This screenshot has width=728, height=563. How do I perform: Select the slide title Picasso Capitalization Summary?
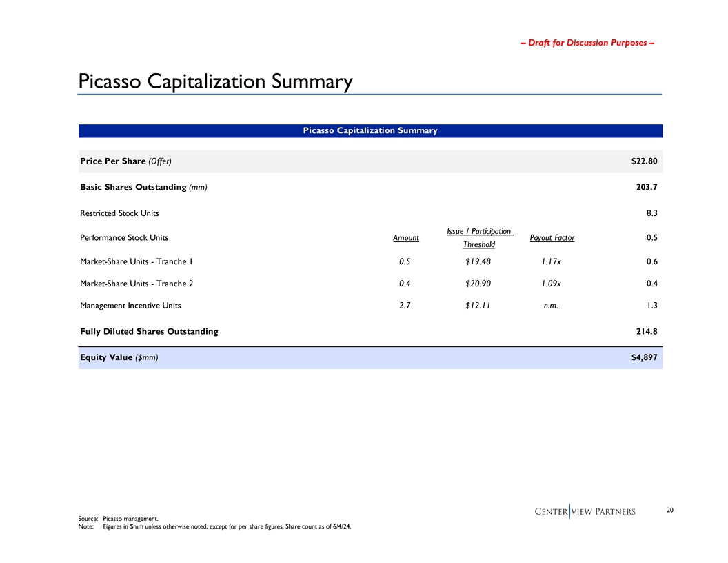[x=215, y=81]
